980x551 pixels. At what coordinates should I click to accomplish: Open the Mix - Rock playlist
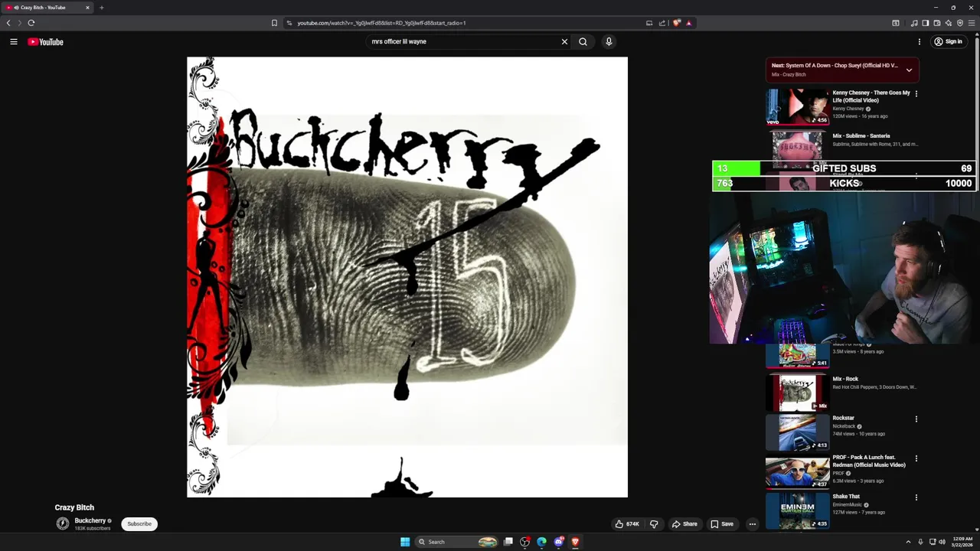845,379
